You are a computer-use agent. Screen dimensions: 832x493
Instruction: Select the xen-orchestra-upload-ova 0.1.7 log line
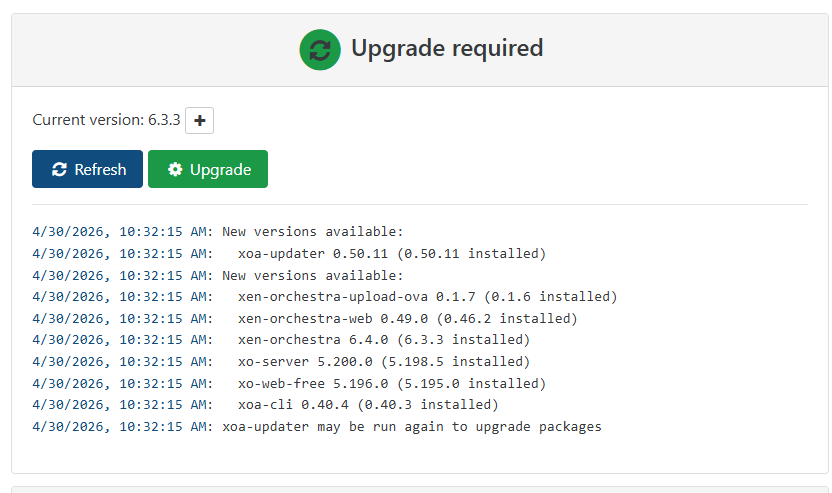325,297
